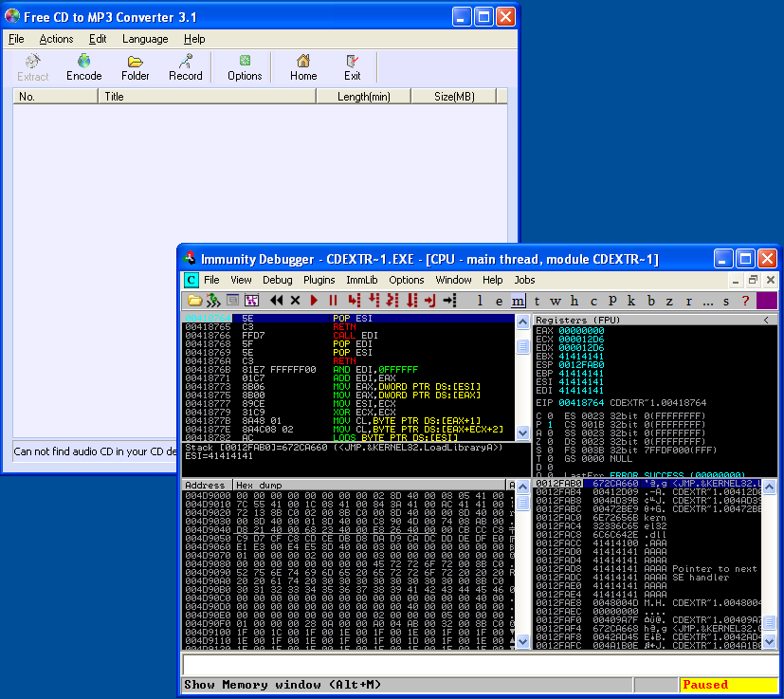Viewport: 784px width, 699px height.
Task: Click the Length(min) column header
Action: coord(363,97)
